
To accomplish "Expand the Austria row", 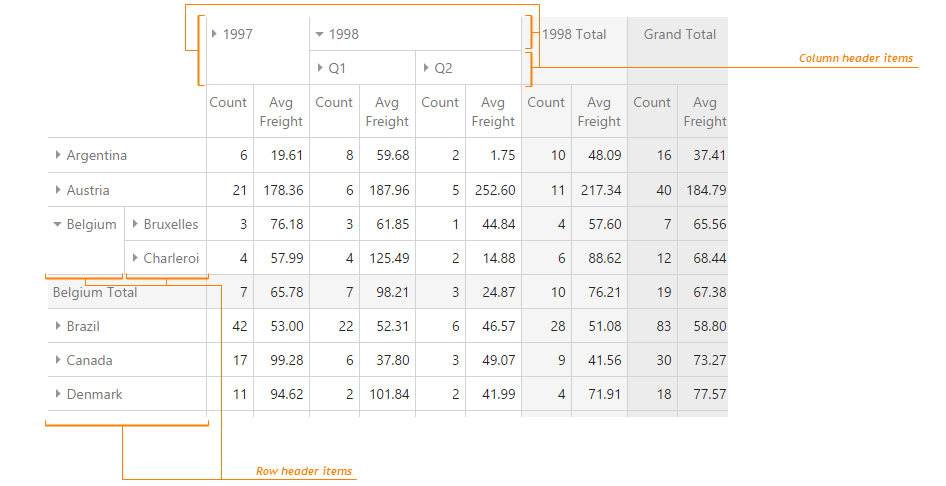I will click(58, 190).
